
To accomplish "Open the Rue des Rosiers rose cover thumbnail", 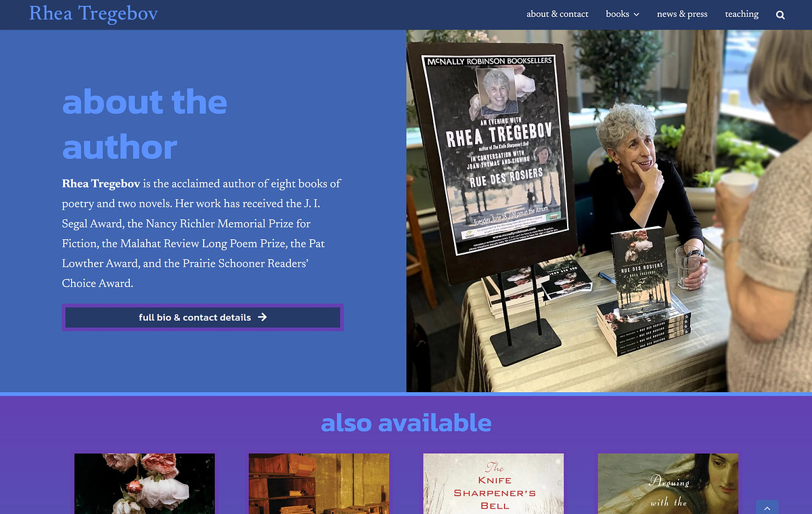I will coord(144,484).
